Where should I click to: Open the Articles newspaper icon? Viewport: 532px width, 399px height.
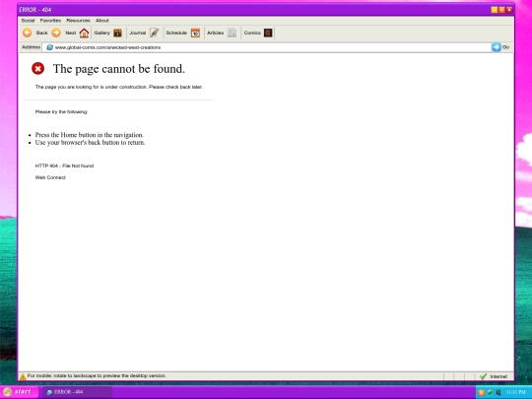click(232, 33)
